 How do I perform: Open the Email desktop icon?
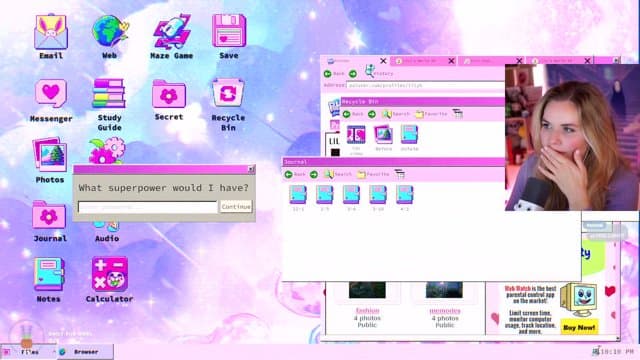[x=51, y=33]
